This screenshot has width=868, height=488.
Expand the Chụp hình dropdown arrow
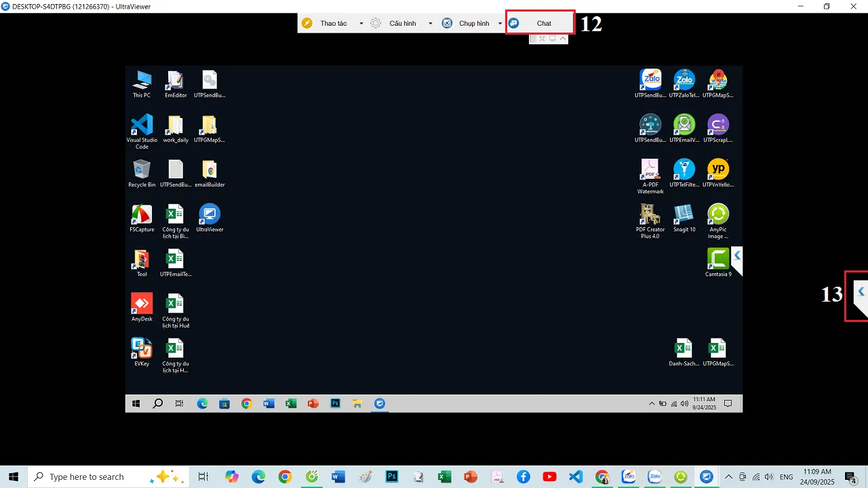500,24
